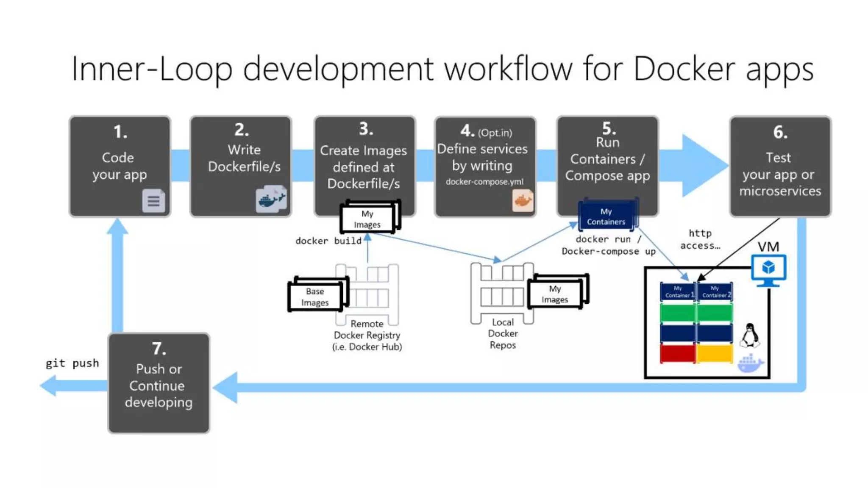Click the yellow block in VM container stack

[715, 353]
